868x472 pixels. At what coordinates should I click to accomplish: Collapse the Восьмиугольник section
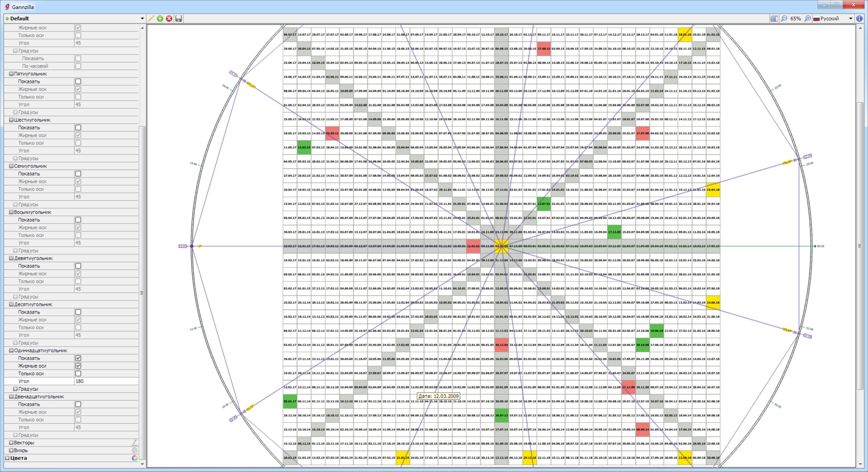pyautogui.click(x=11, y=212)
